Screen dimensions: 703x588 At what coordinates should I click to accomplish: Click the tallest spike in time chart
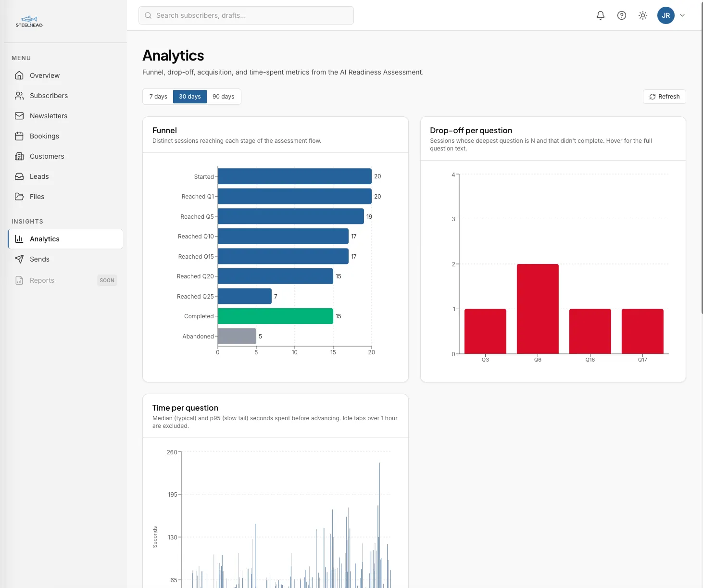(379, 524)
